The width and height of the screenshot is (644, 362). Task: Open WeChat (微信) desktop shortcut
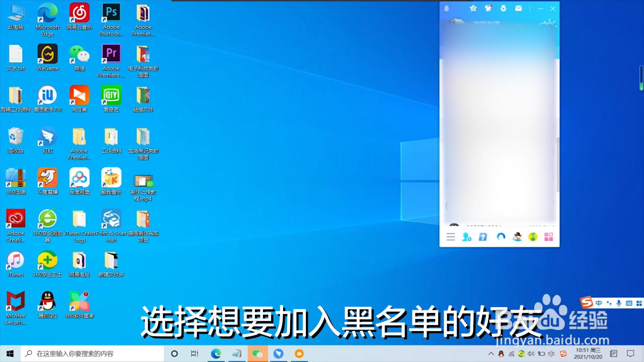(x=79, y=57)
